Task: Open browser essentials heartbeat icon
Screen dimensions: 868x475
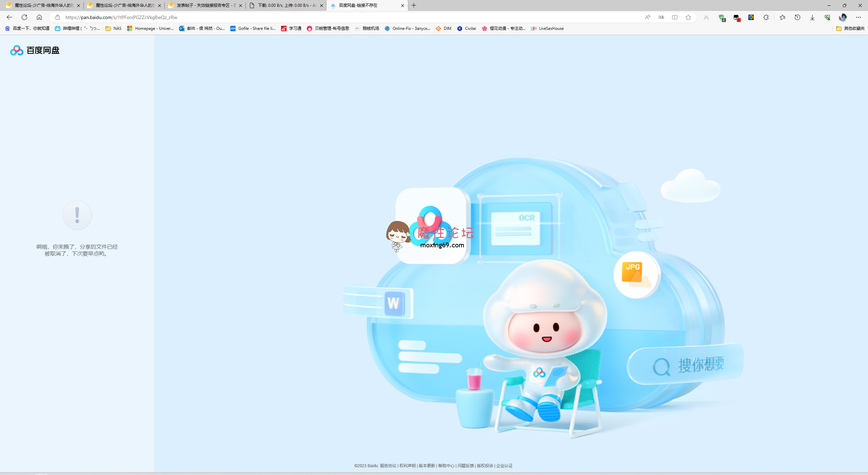Action: (x=827, y=17)
